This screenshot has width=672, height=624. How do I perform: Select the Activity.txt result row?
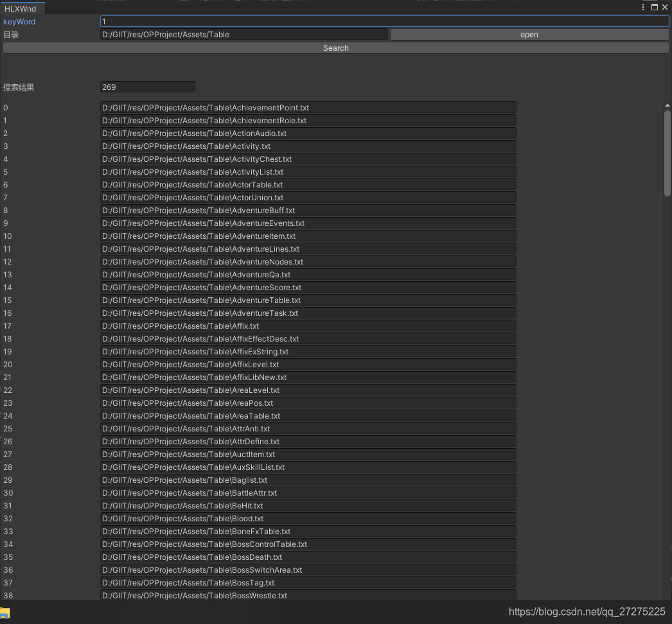(x=308, y=146)
